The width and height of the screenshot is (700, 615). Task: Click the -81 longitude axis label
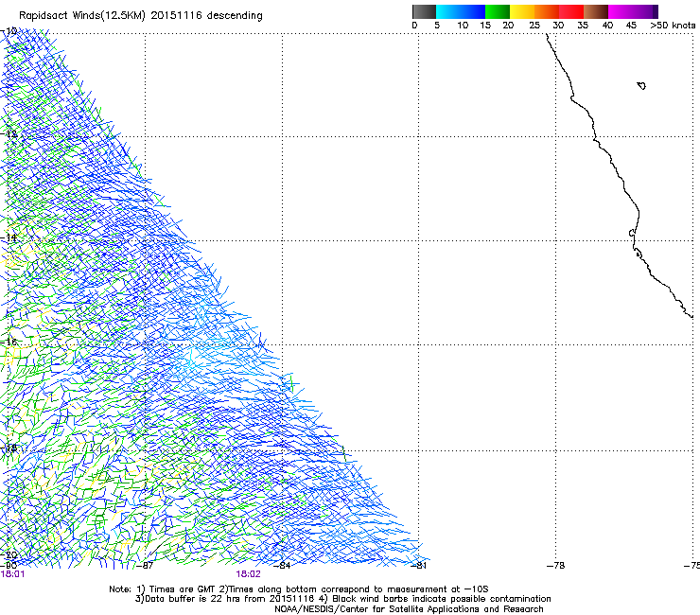[x=419, y=566]
